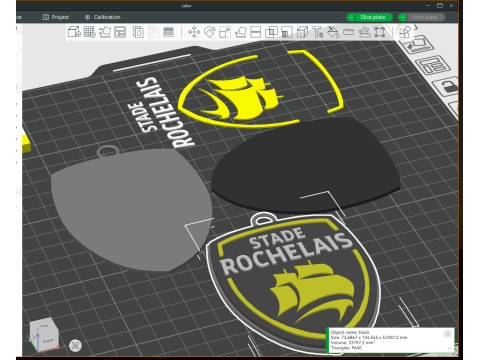Click the zoom-to-fit camera icon beside the cube
Viewport: 480px width, 360px height.
tap(75, 346)
